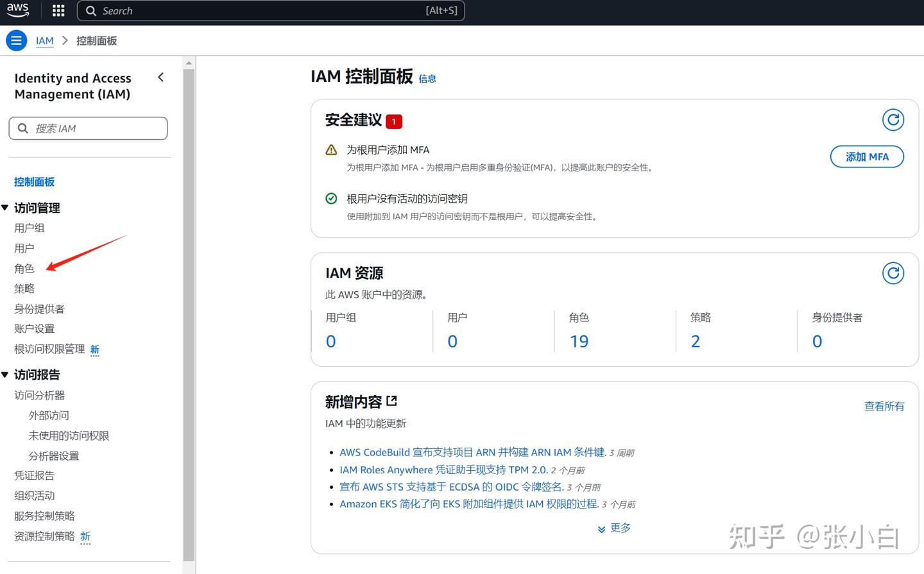Click the 控制面板 breadcrumb text
This screenshot has height=574, width=924.
coord(97,41)
